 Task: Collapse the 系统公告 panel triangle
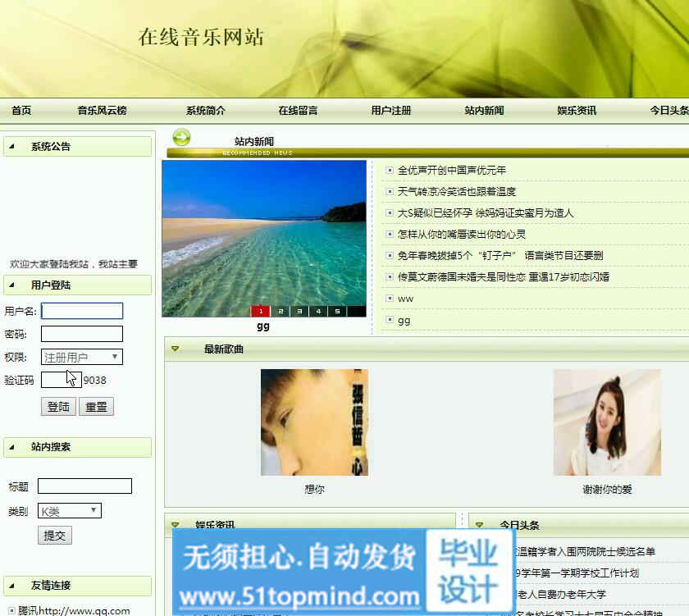click(11, 146)
